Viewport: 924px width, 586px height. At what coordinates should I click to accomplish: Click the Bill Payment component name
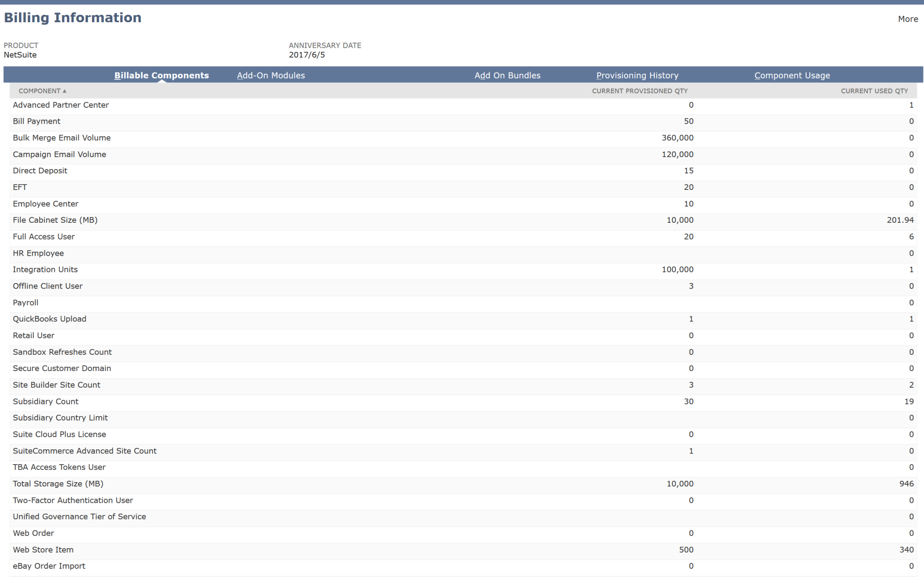[x=37, y=121]
